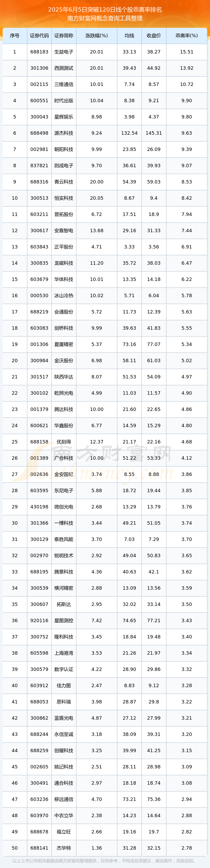The height and width of the screenshot is (868, 210).
Task: Select stock name 创耀科技
Action: click(x=64, y=751)
